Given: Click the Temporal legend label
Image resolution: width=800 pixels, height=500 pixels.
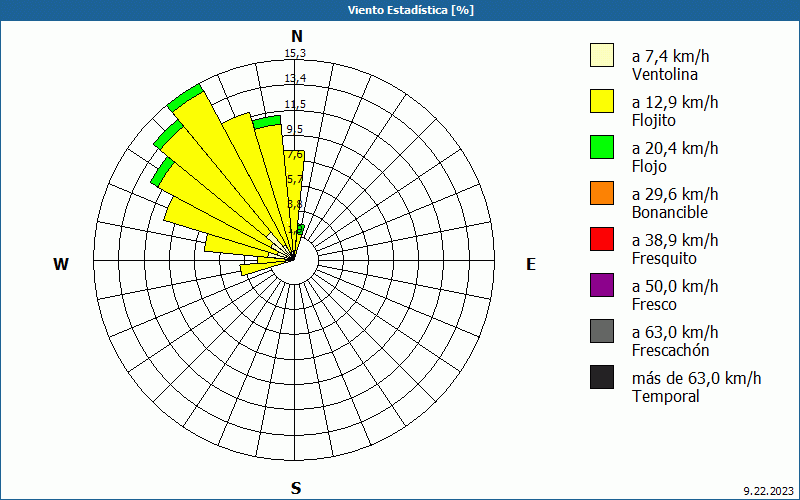Looking at the screenshot, I should pos(666,396).
